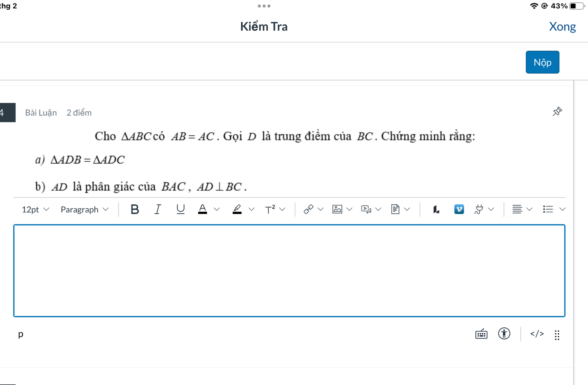Image resolution: width=588 pixels, height=385 pixels.
Task: Expand superscript and subscript options
Action: (x=282, y=209)
